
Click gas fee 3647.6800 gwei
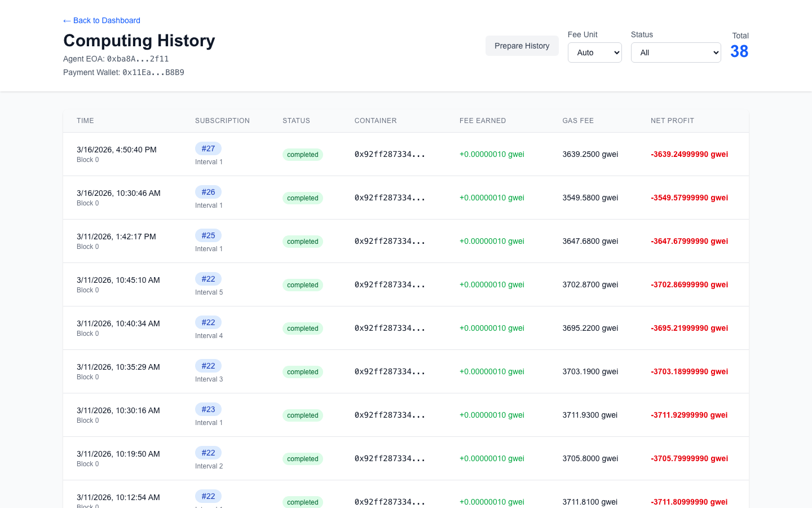click(590, 241)
